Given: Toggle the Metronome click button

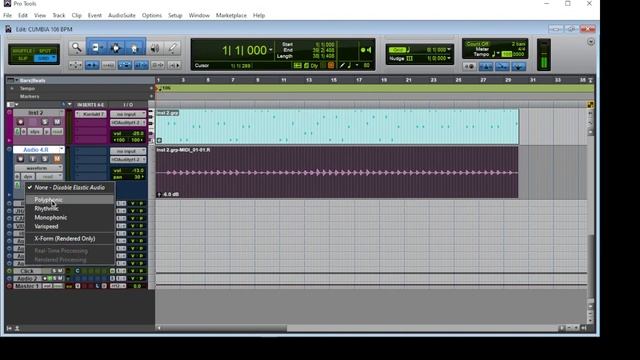Looking at the screenshot, I should (x=486, y=66).
